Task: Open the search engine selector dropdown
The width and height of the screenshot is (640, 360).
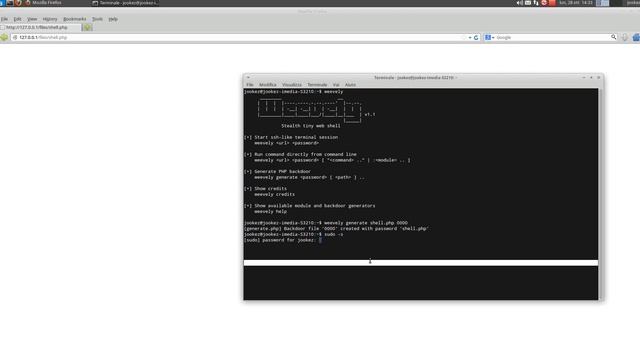Action: [x=489, y=38]
